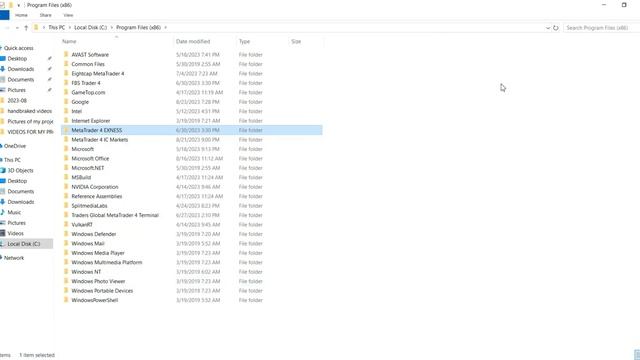Select the Microsoft Office folder icon
The height and width of the screenshot is (360, 640).
66,158
